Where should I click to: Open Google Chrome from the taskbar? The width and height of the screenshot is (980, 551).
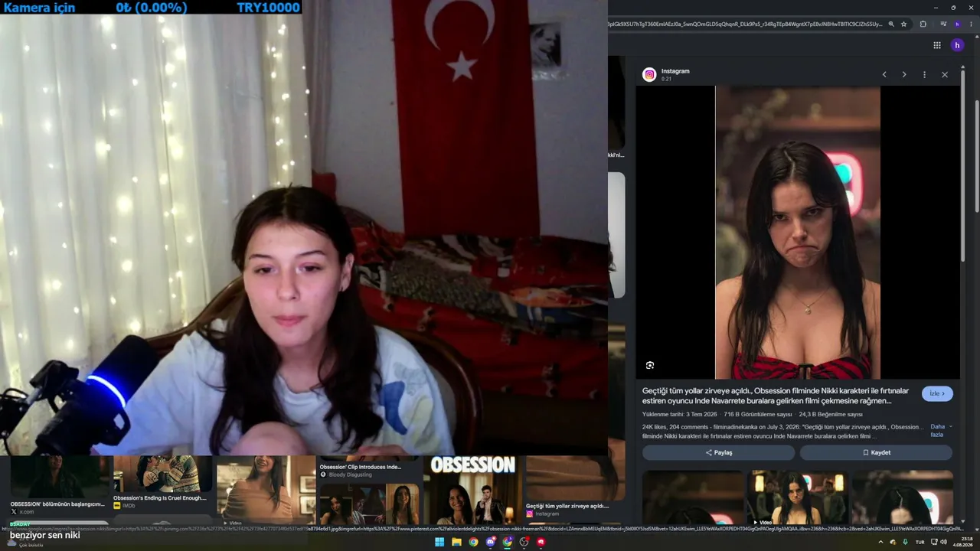[473, 542]
